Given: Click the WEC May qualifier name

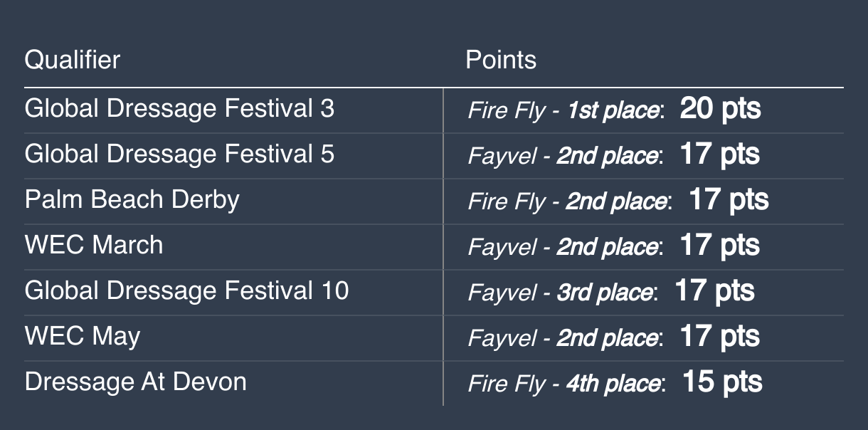Looking at the screenshot, I should tap(83, 337).
